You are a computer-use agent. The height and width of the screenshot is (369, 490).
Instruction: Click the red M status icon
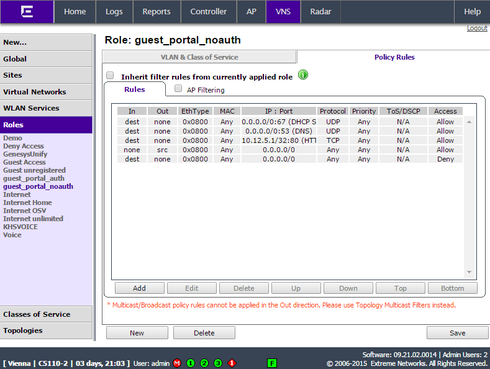click(x=177, y=363)
